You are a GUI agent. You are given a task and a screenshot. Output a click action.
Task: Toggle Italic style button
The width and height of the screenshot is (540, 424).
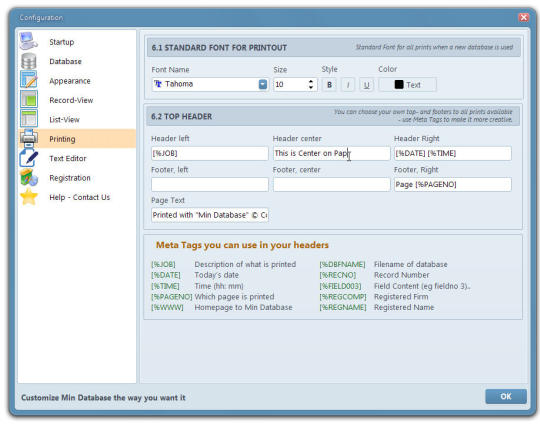click(x=348, y=85)
